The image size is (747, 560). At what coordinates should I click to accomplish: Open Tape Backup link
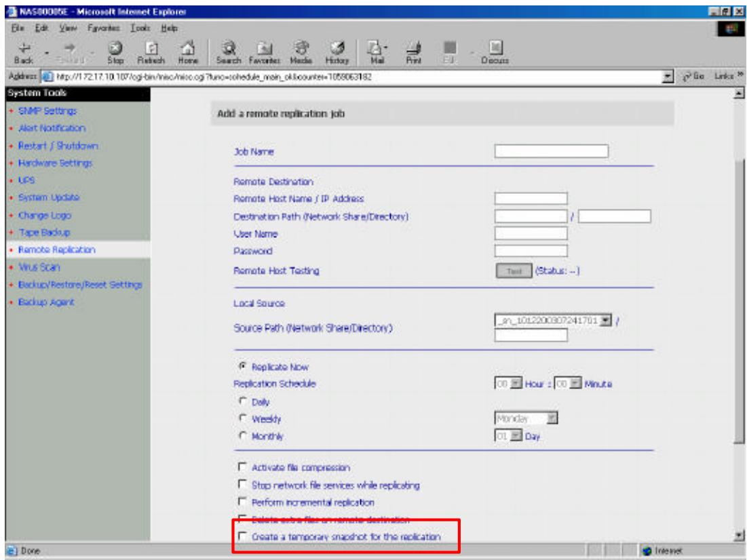click(x=44, y=233)
